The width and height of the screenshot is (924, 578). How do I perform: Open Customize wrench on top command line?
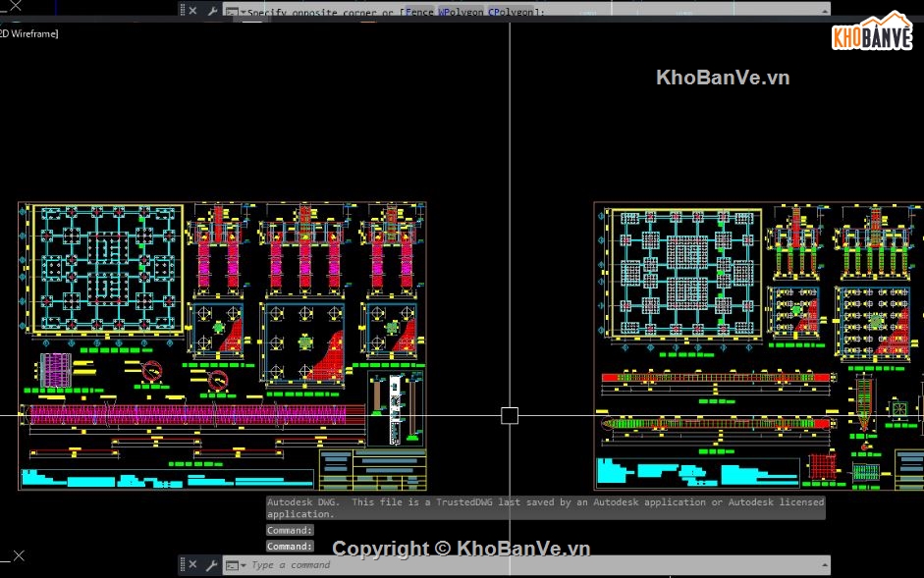coord(211,11)
